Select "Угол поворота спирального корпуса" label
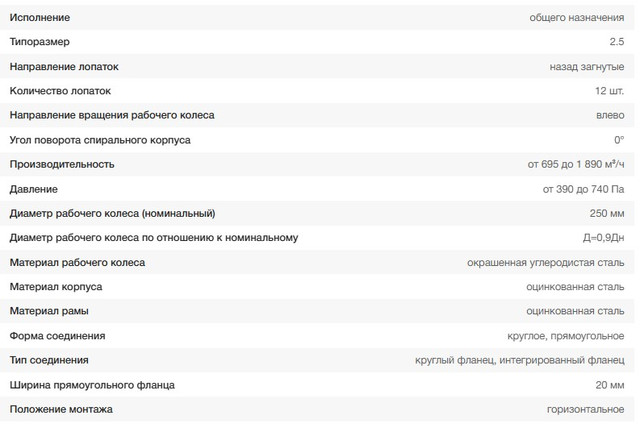Viewport: 640px width, 432px height. click(x=100, y=140)
